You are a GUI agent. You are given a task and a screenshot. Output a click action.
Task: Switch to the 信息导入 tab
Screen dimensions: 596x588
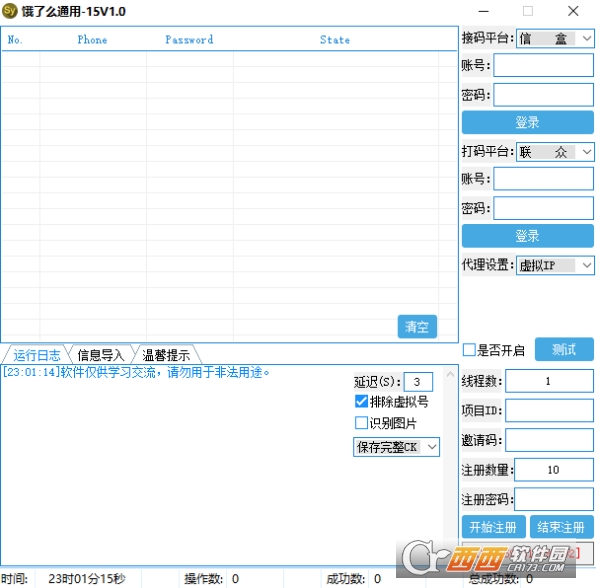pyautogui.click(x=101, y=355)
